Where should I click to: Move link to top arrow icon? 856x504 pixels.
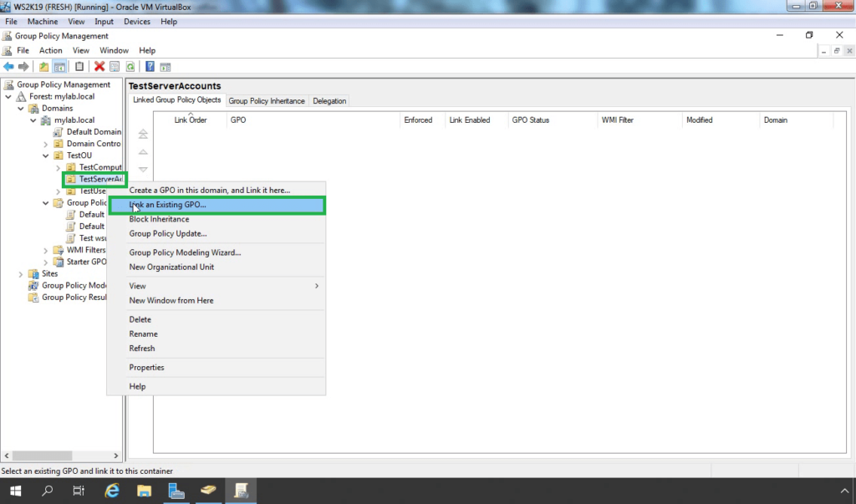(x=143, y=134)
